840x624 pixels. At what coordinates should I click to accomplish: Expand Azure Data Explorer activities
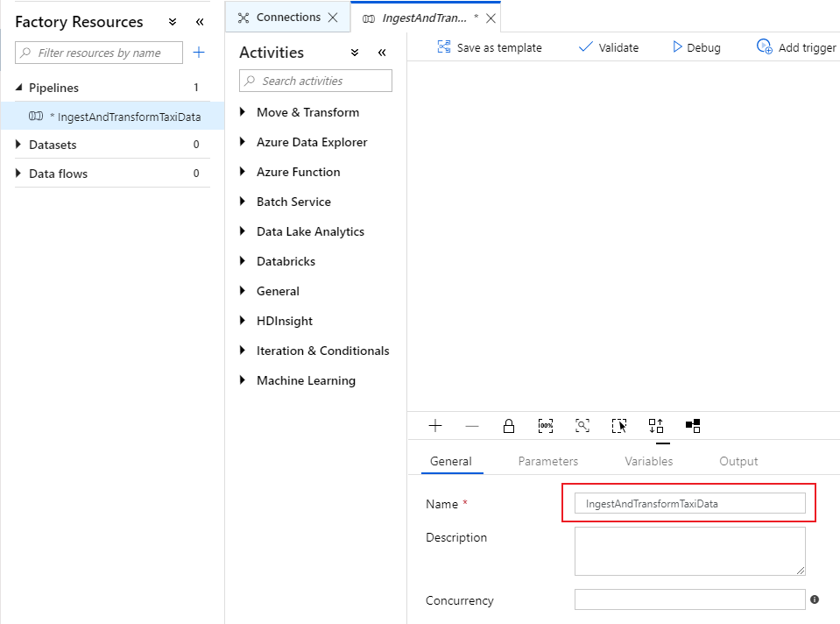(x=243, y=142)
